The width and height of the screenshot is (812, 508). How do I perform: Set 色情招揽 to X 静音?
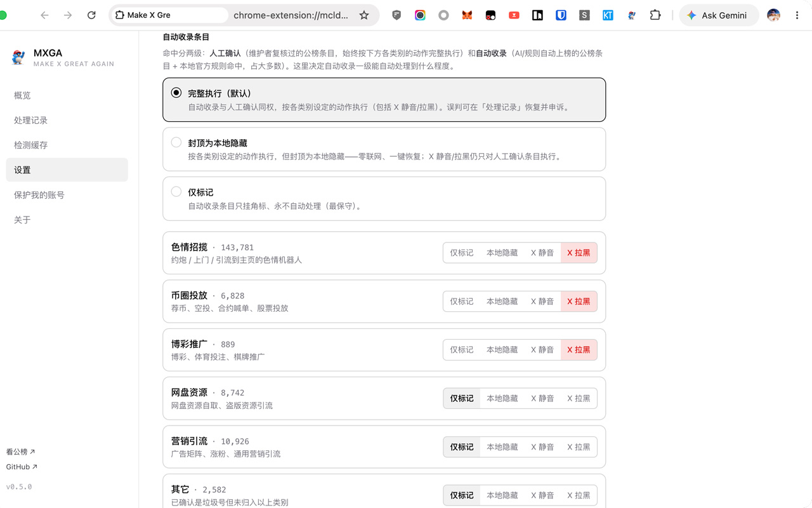pos(542,253)
